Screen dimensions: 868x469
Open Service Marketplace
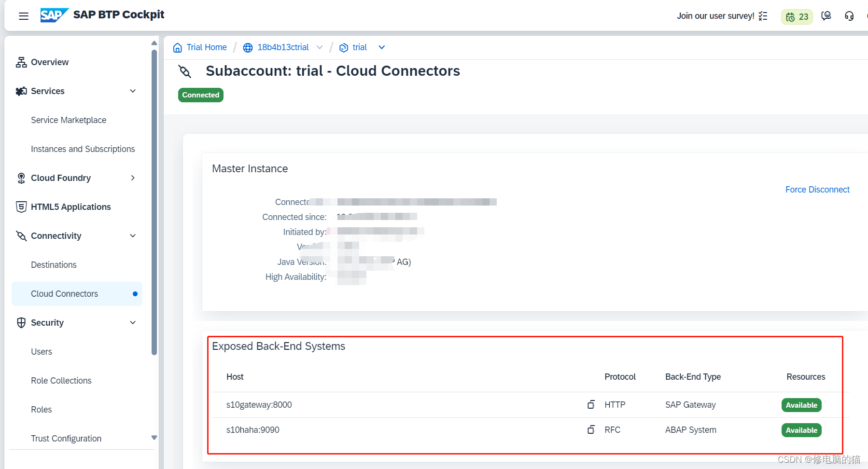coord(69,120)
